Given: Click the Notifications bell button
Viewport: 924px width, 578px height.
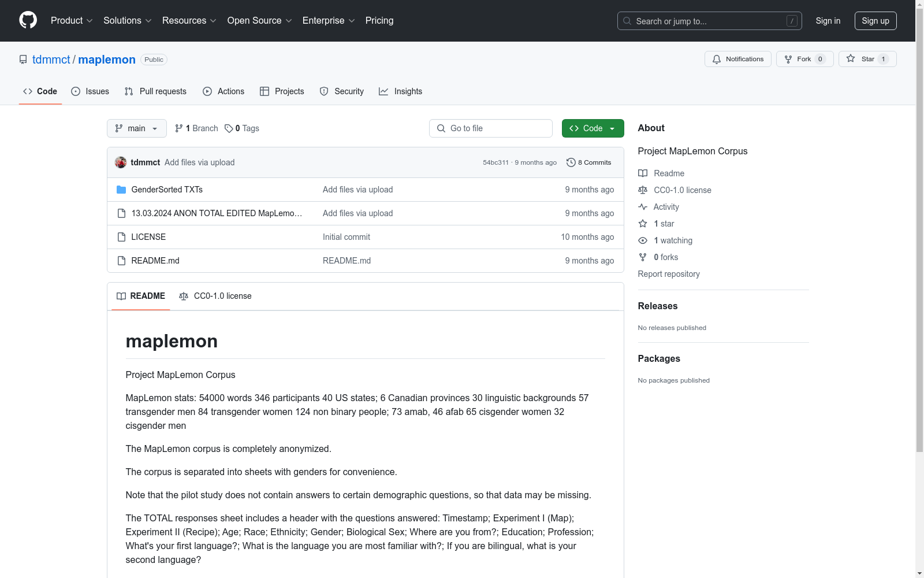Looking at the screenshot, I should [737, 59].
